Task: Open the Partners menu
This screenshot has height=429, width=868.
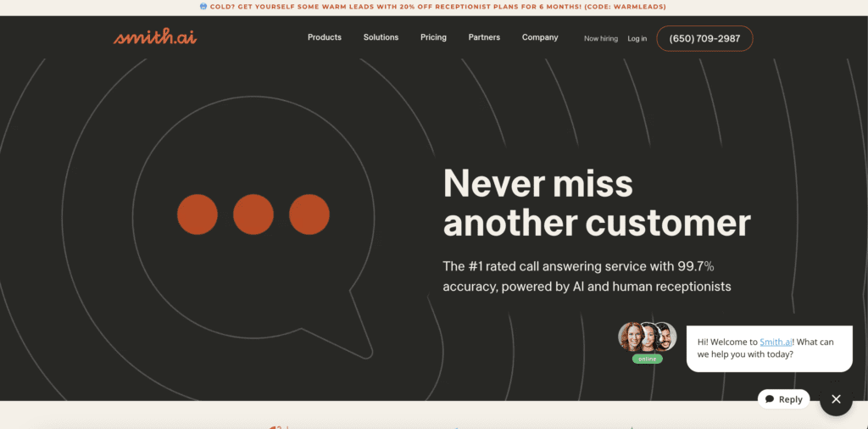Action: [484, 37]
